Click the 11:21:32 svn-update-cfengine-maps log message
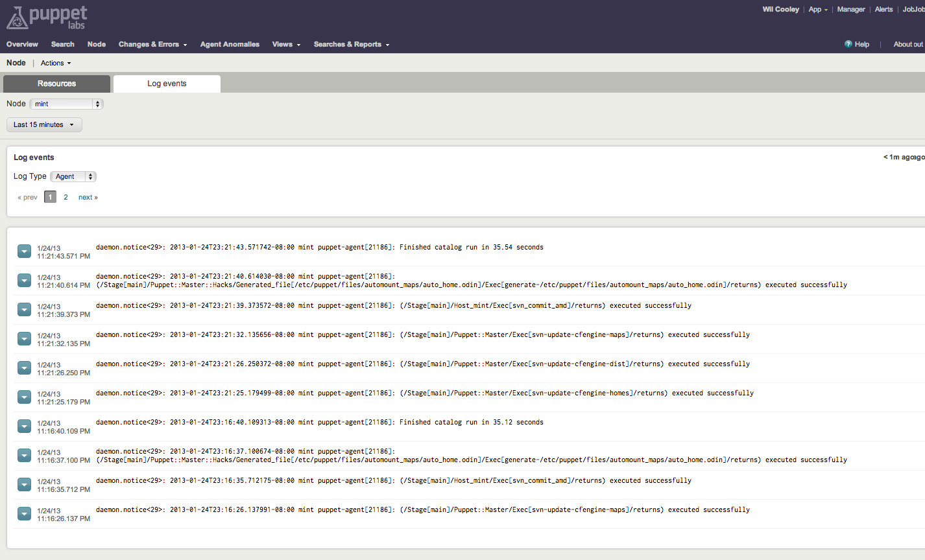The image size is (925, 560). point(423,334)
